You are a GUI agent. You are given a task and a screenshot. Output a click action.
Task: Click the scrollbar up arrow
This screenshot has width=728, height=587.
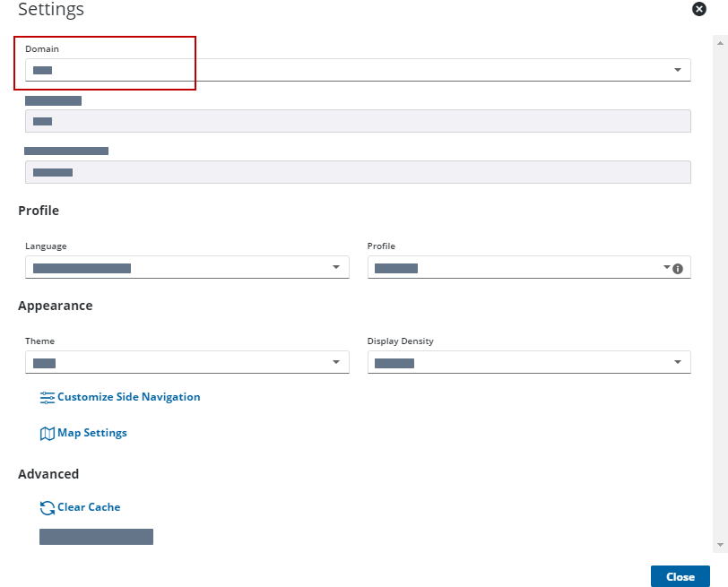[720, 41]
